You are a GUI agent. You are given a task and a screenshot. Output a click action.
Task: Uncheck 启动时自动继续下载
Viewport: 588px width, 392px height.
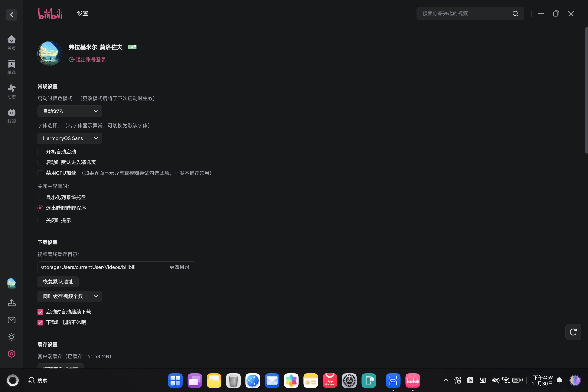(40, 312)
